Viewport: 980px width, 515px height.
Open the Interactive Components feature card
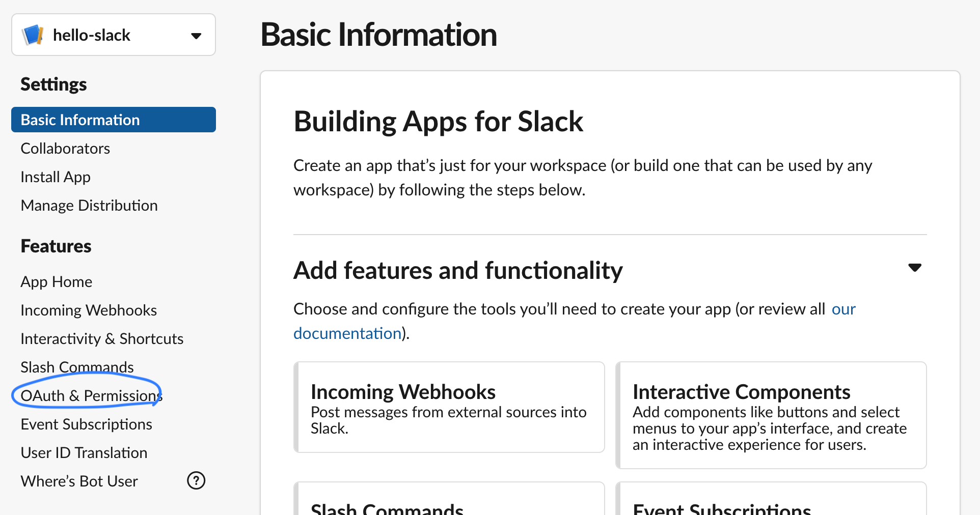coord(771,415)
